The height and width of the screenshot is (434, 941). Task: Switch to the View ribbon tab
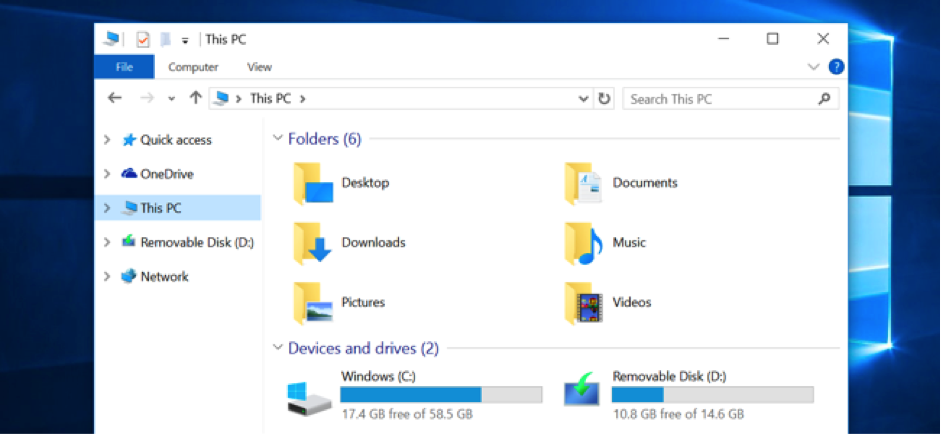pos(259,67)
